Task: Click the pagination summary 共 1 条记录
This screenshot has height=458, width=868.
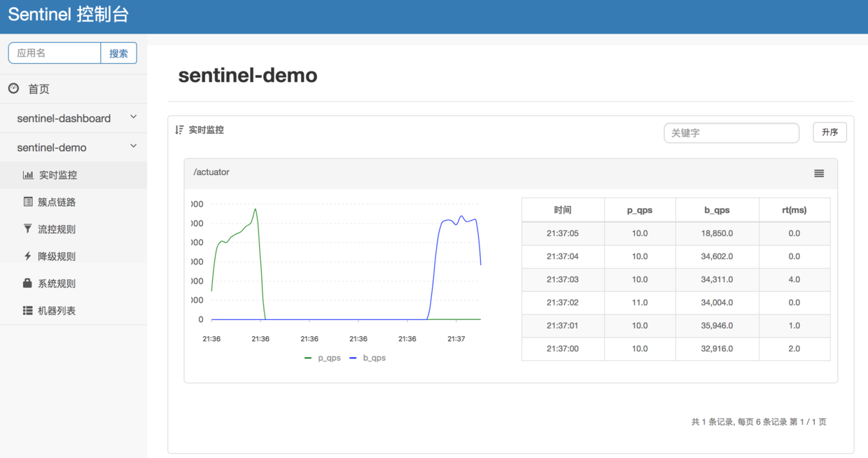Action: tap(713, 422)
